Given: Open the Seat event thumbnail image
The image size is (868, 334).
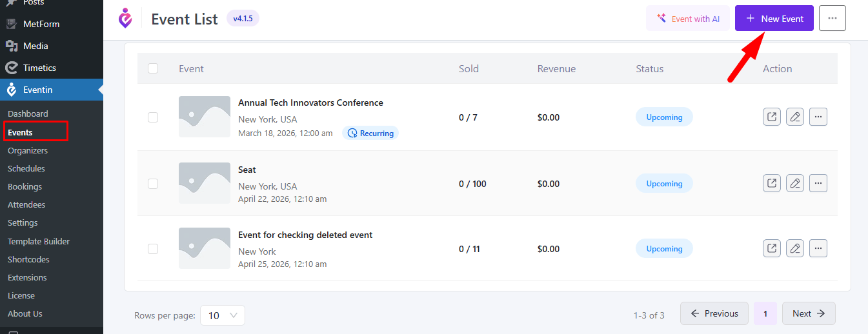Looking at the screenshot, I should pyautogui.click(x=204, y=183).
